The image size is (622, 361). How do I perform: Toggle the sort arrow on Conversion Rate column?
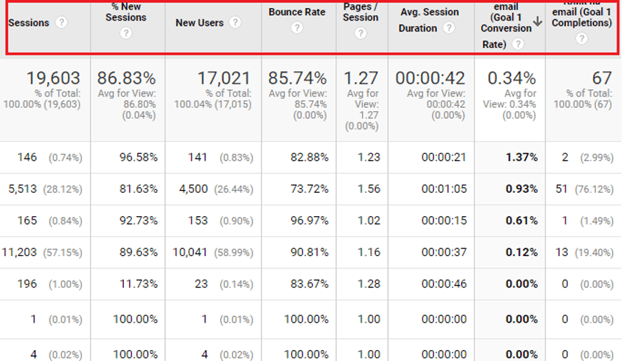pos(538,21)
